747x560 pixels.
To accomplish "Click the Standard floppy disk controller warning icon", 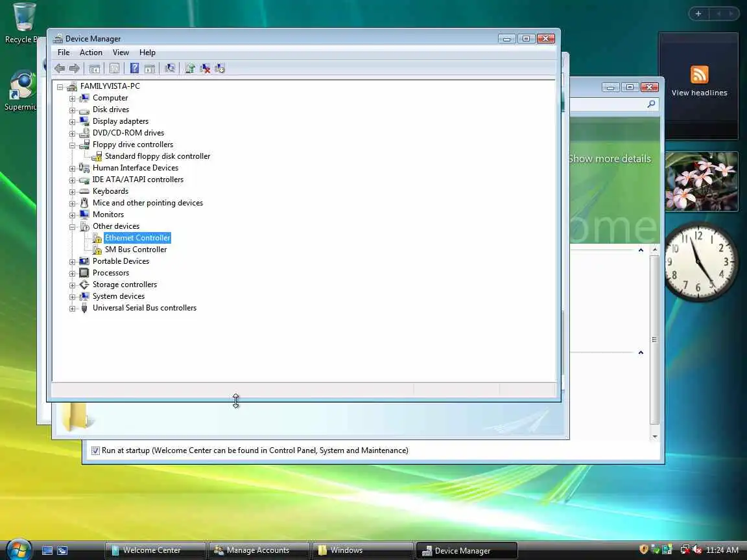I will [x=97, y=156].
